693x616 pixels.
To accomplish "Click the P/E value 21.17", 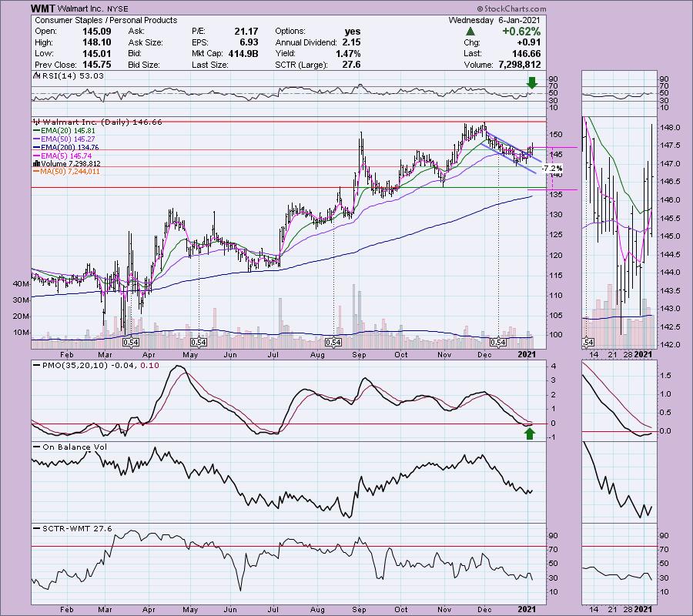I will 246,32.
